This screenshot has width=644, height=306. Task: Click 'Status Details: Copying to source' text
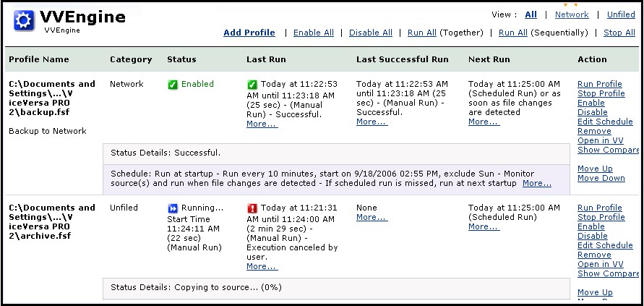[x=196, y=287]
